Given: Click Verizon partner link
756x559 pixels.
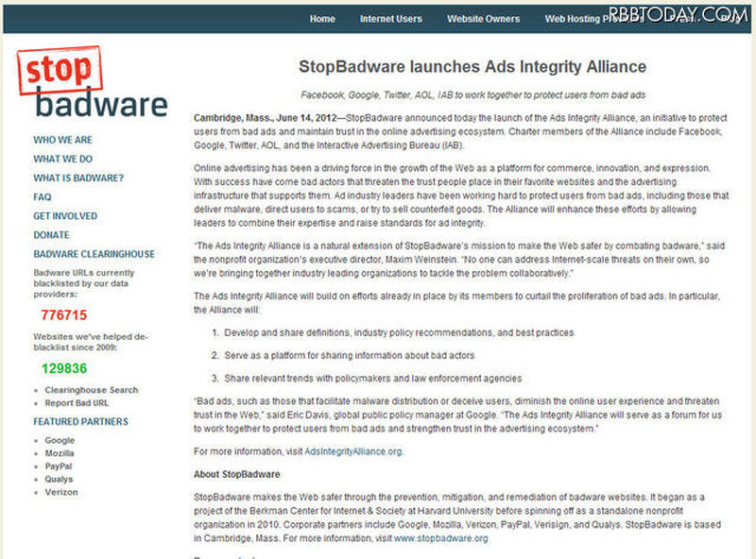Looking at the screenshot, I should tap(61, 492).
